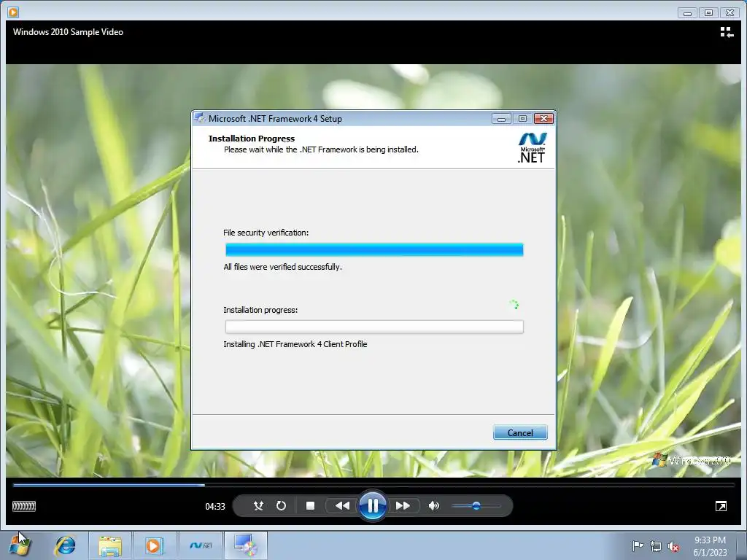Click the 'Installation Progress' heading
This screenshot has width=747, height=560.
click(x=252, y=139)
